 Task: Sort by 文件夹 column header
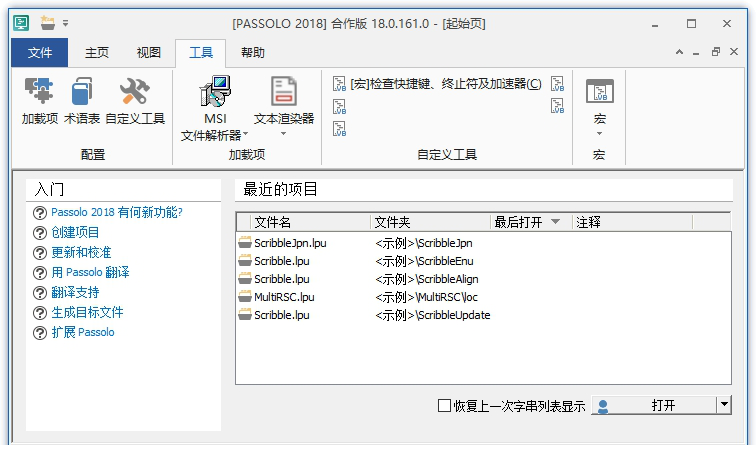(x=430, y=222)
